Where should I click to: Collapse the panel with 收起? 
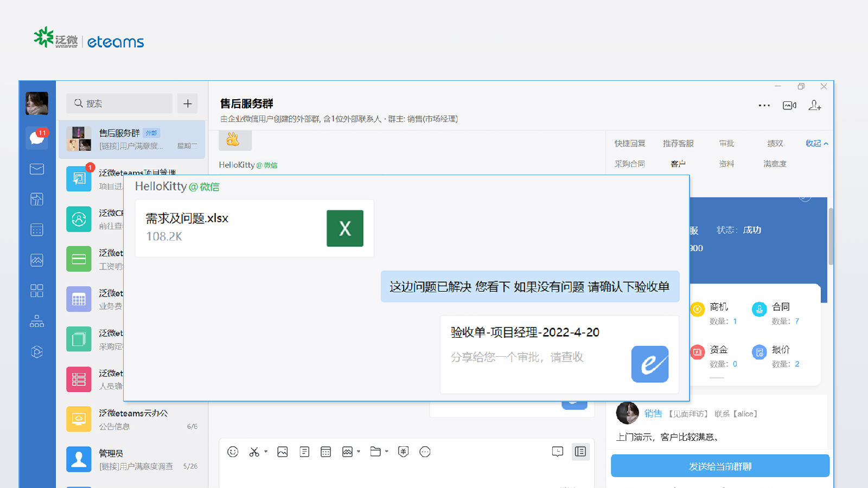coord(816,144)
